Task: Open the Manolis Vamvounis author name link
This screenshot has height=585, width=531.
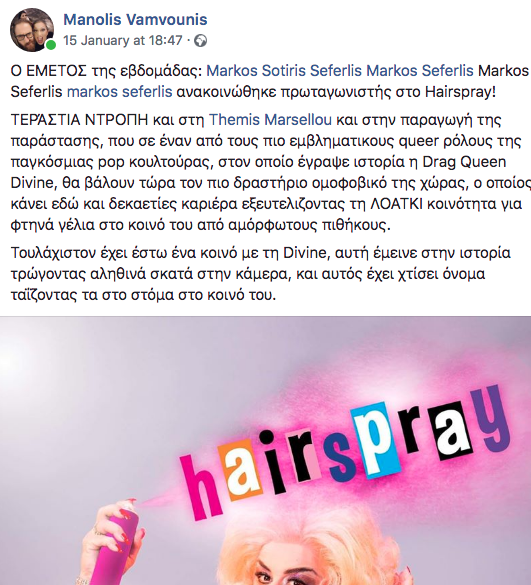Action: 135,19
